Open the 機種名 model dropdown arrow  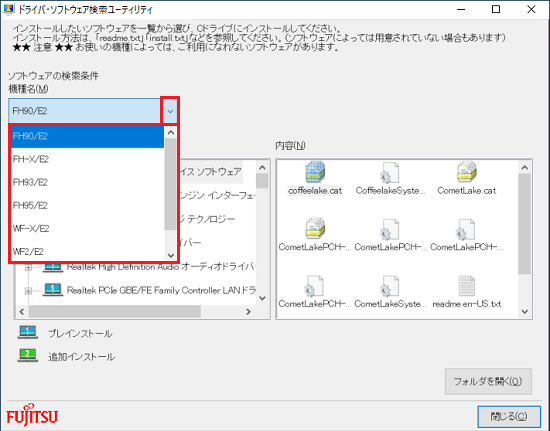click(x=170, y=111)
